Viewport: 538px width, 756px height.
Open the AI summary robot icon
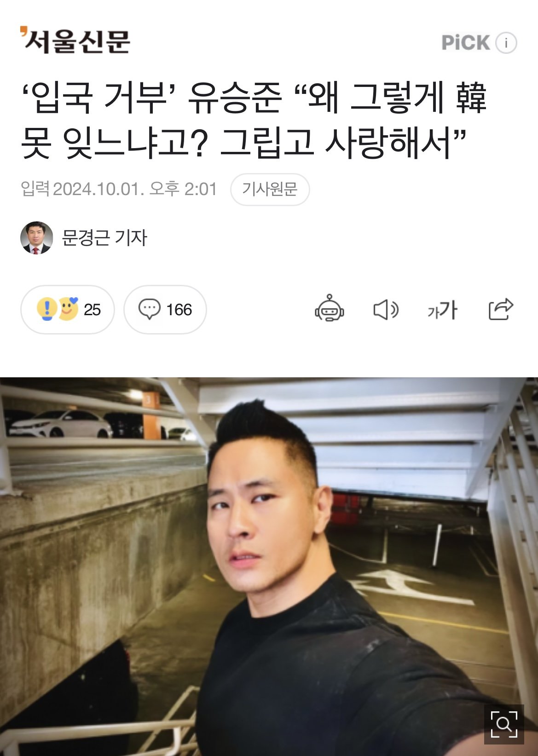point(329,308)
